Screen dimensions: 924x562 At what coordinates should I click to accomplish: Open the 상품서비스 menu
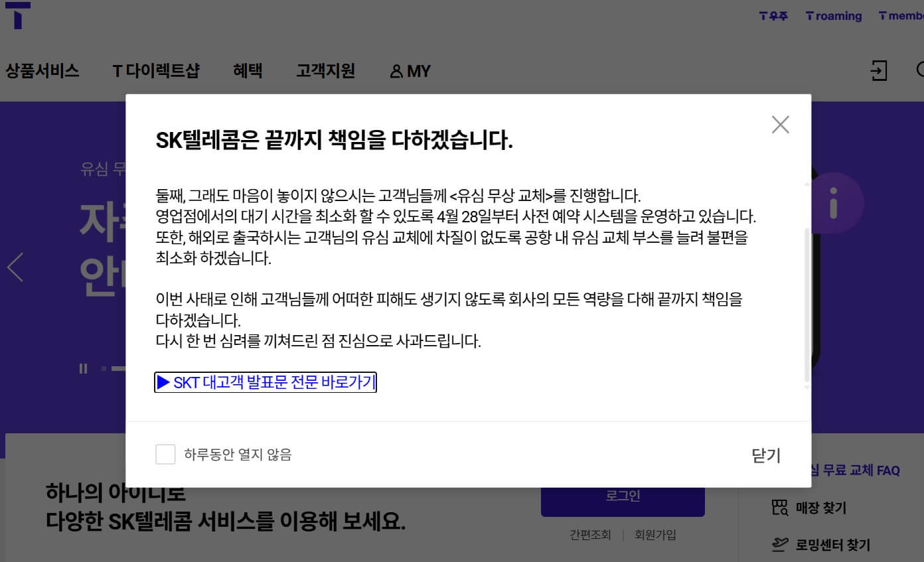(42, 71)
